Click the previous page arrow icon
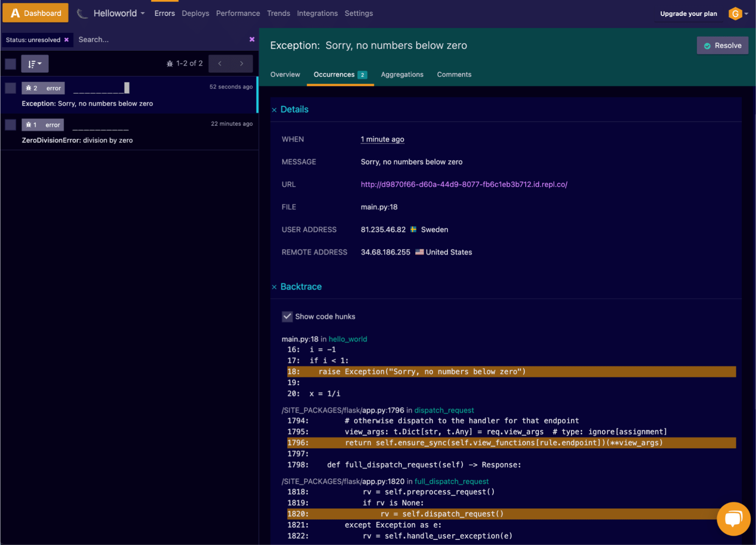The width and height of the screenshot is (756, 545). pos(220,63)
